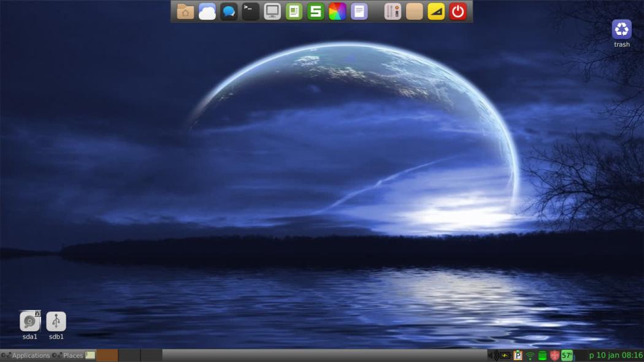The image size is (644, 362).
Task: Switch to the third workspace
Action: click(x=151, y=355)
